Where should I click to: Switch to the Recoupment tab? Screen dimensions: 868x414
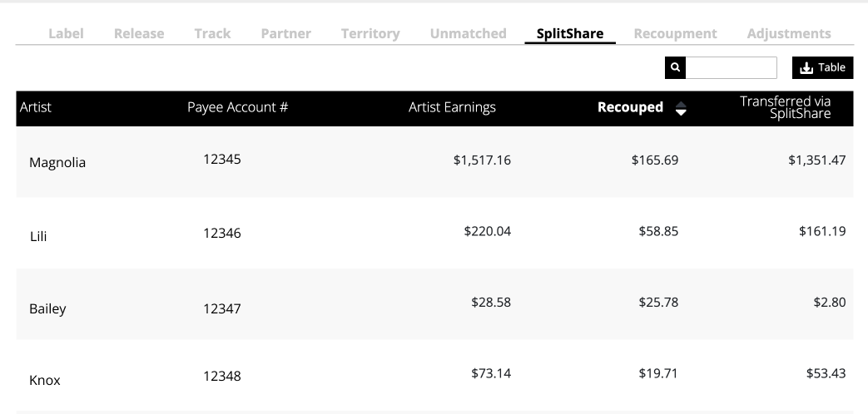(x=676, y=34)
